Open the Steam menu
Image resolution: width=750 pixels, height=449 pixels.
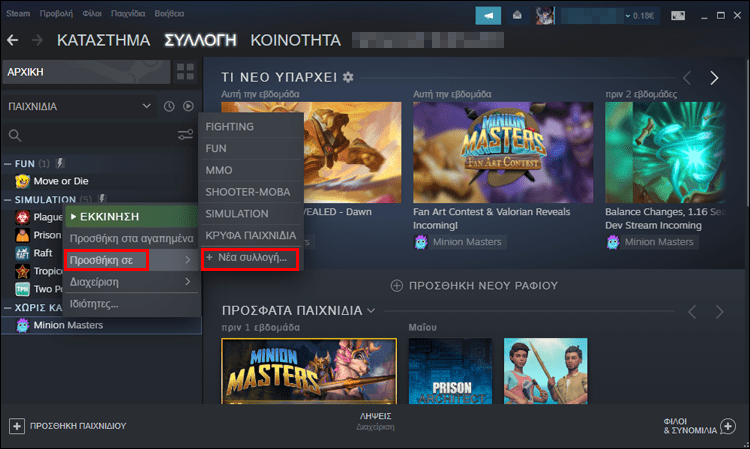[18, 13]
